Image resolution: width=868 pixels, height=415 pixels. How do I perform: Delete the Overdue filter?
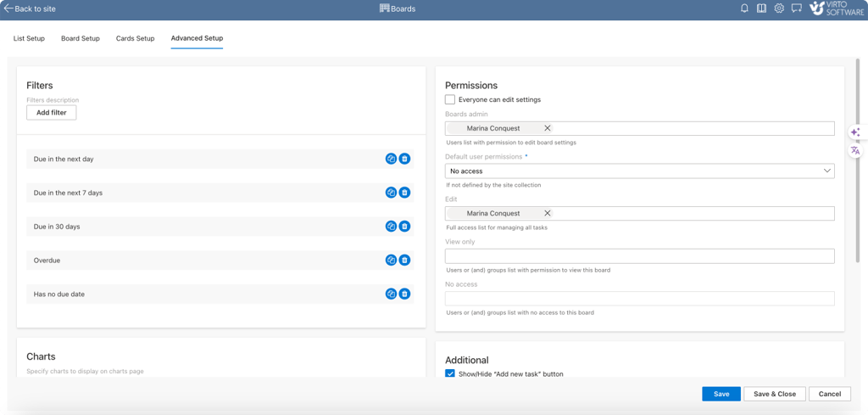pos(404,261)
